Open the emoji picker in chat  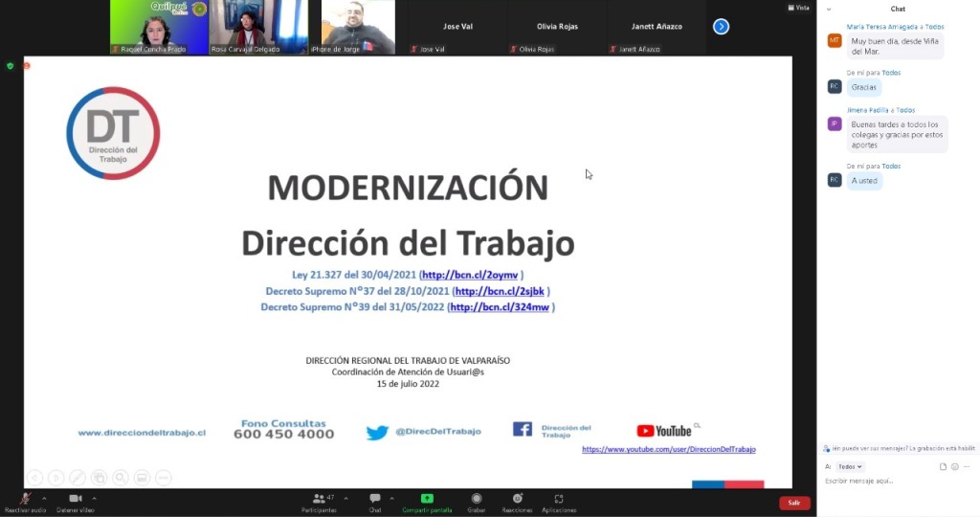[x=955, y=466]
